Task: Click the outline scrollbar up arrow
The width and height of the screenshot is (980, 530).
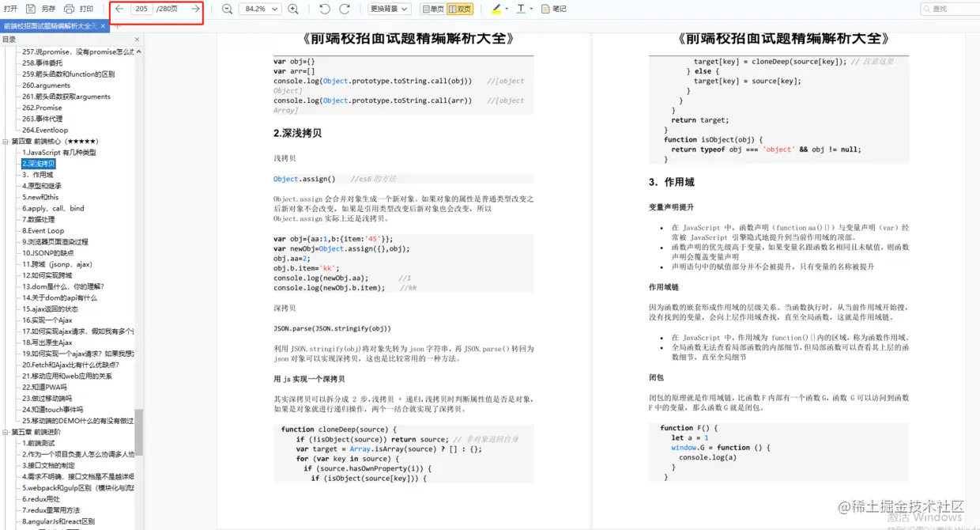Action: tap(139, 50)
